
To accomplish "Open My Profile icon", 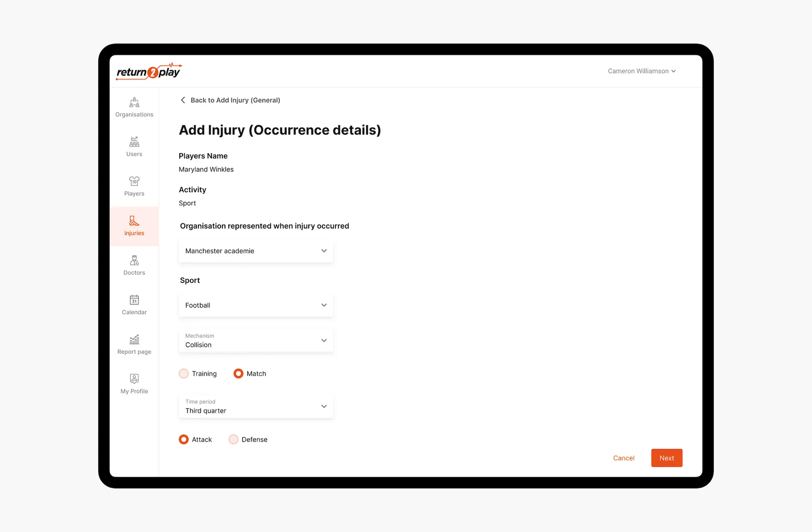I will [134, 379].
